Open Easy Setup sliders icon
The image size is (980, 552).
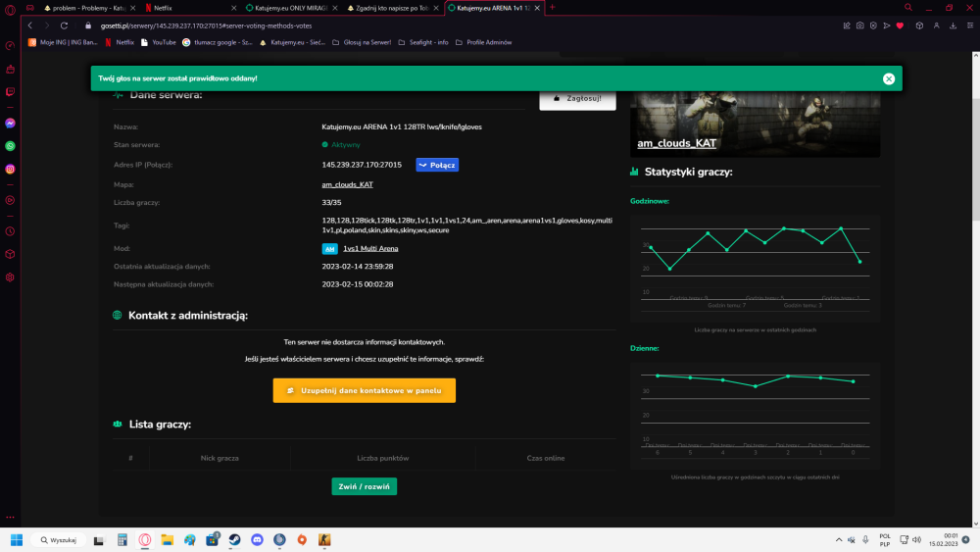(970, 25)
